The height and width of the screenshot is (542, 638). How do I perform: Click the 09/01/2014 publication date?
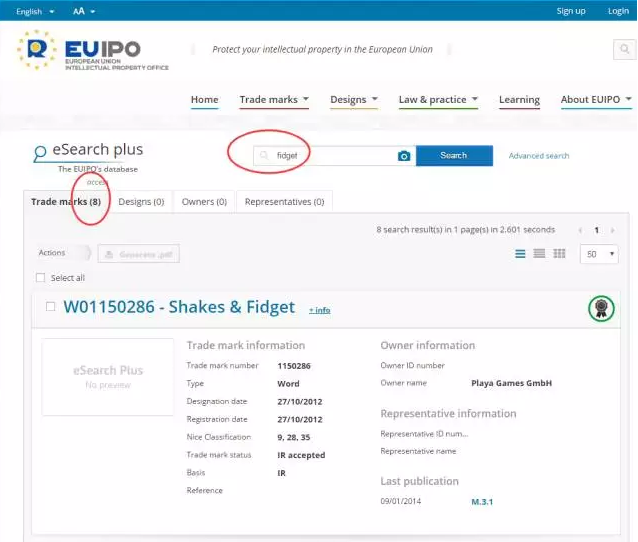point(400,501)
